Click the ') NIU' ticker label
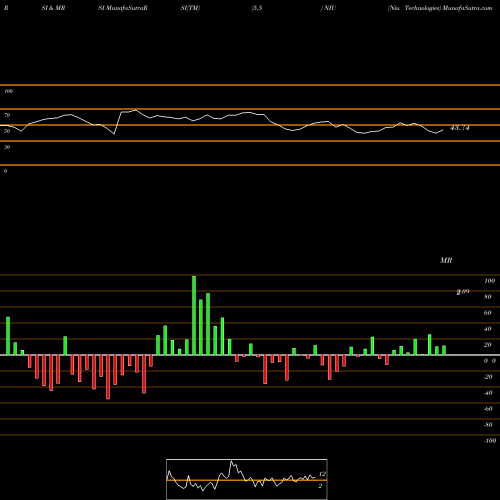This screenshot has width=500, height=500. coord(328,8)
